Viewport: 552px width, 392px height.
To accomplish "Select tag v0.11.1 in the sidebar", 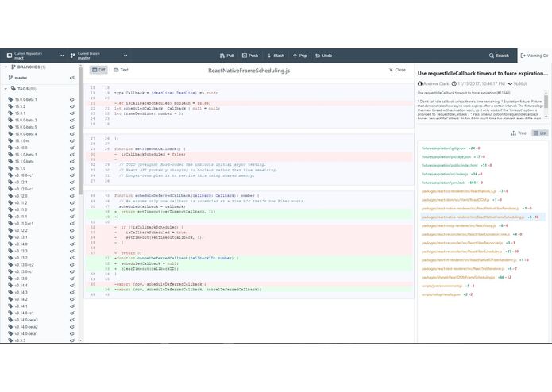I will [x=21, y=217].
